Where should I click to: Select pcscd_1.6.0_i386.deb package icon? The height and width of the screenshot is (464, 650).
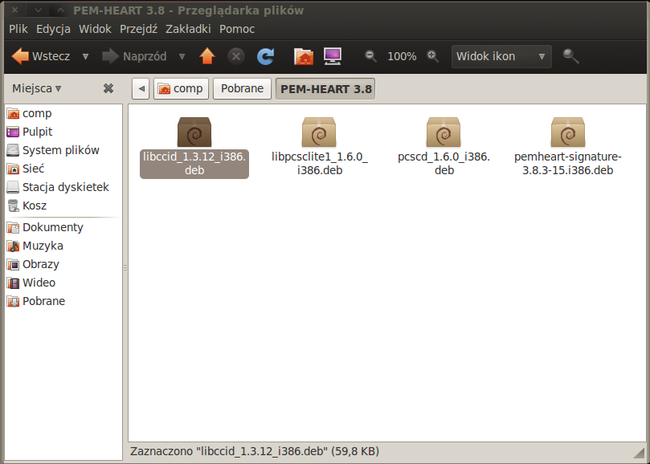444,132
